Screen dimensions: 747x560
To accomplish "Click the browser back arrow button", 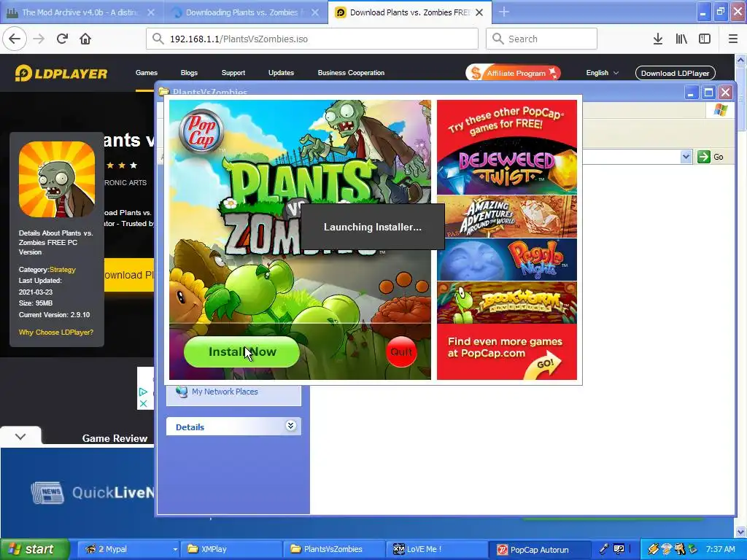I will 15,39.
